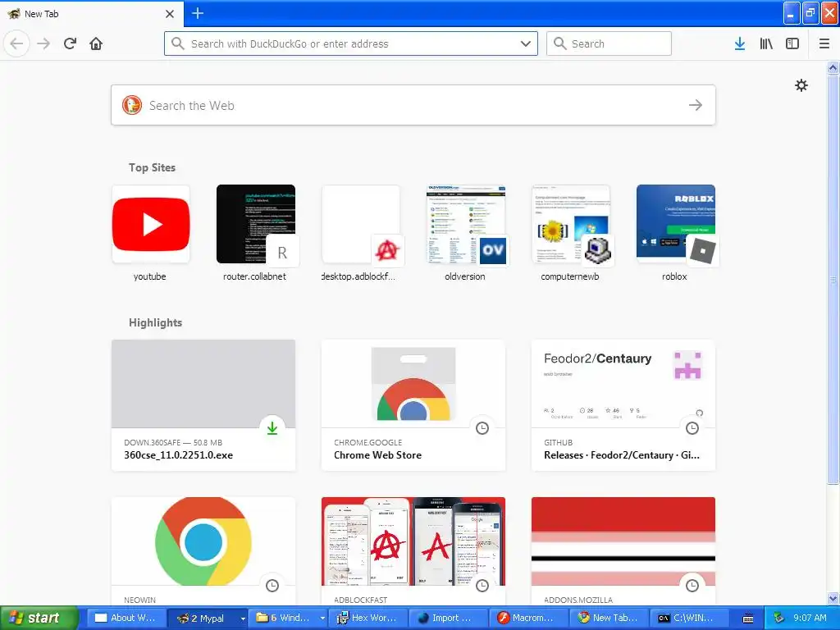Image resolution: width=840 pixels, height=630 pixels.
Task: Click the on-screen keyboard tray icon
Action: (x=748, y=619)
